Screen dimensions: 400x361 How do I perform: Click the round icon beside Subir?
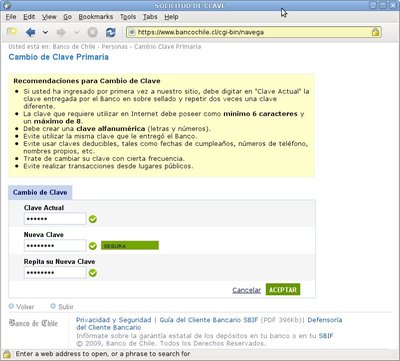[53, 306]
